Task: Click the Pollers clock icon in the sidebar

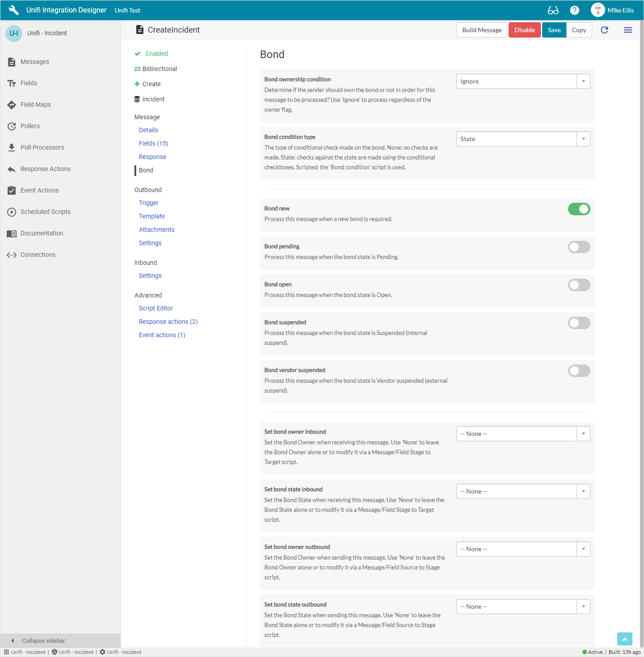Action: pyautogui.click(x=12, y=126)
